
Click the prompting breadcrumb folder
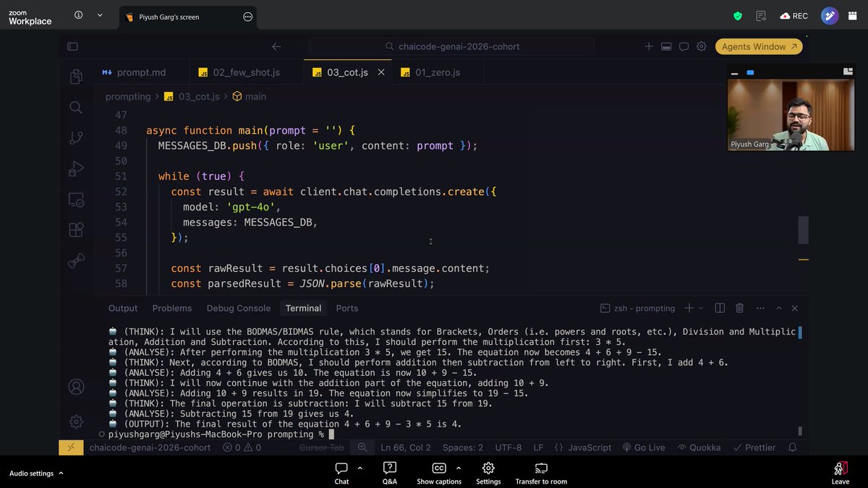[128, 96]
